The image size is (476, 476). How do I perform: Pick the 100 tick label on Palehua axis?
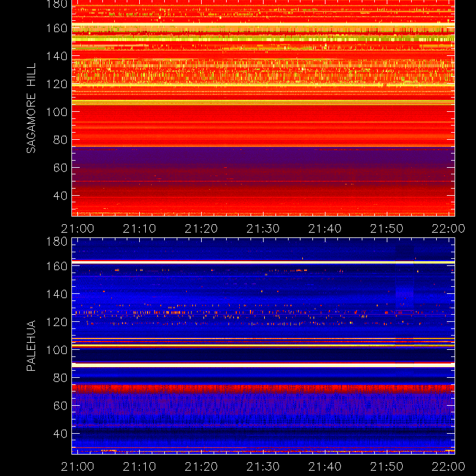point(57,350)
